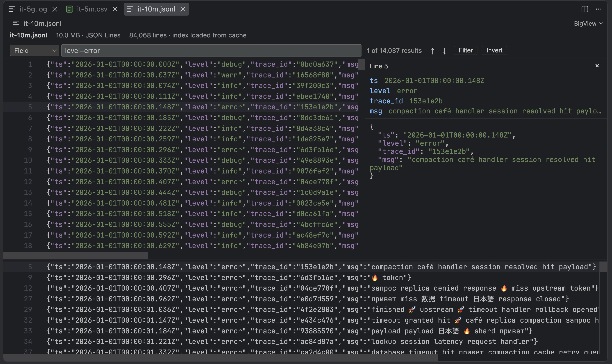Close the it-10m.jsonl tab
This screenshot has width=612, height=364.
click(183, 9)
